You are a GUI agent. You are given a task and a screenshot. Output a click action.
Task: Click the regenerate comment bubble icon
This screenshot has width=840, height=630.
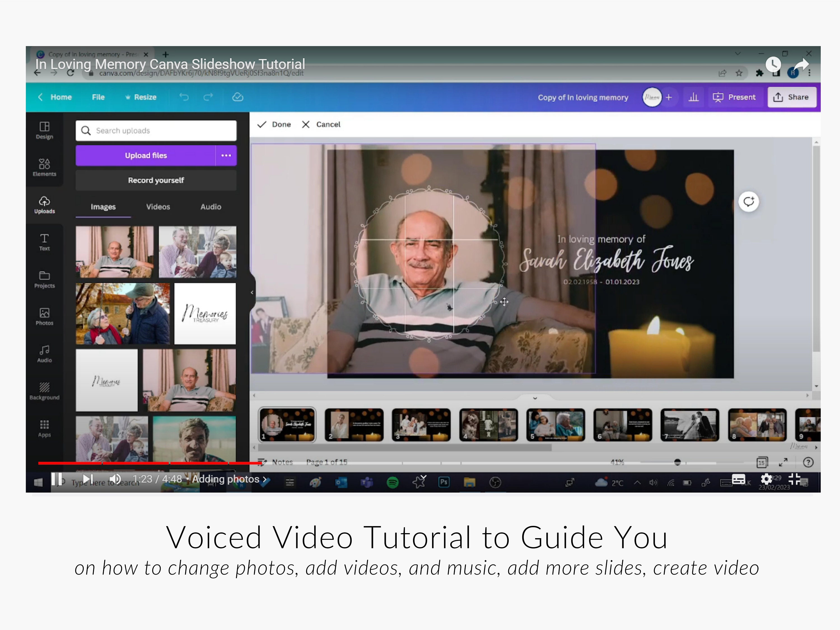coord(748,201)
